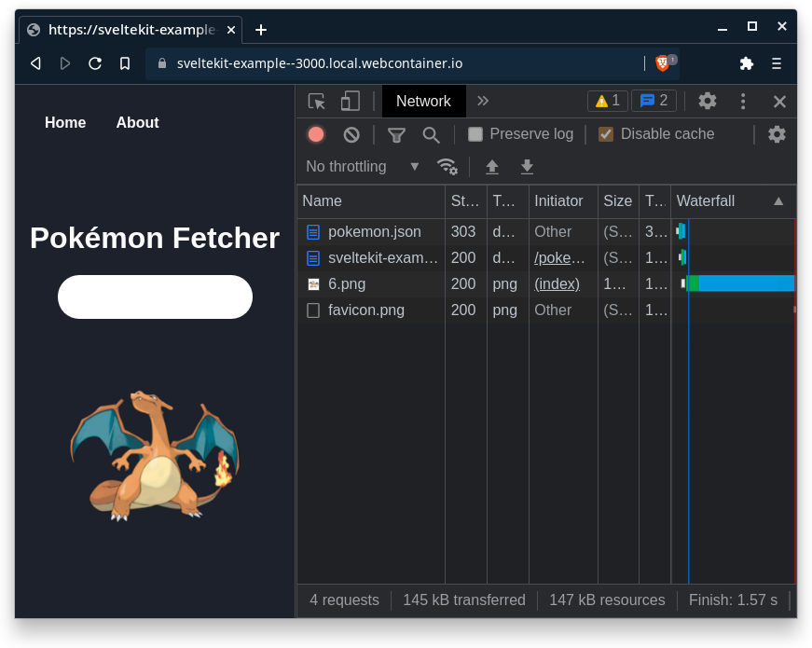Click the blue waterfall bar for 6.png

(746, 283)
